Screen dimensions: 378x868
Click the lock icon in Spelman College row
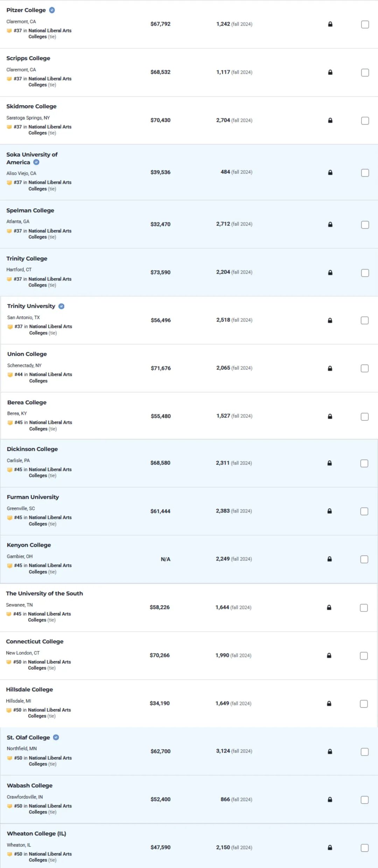point(330,224)
